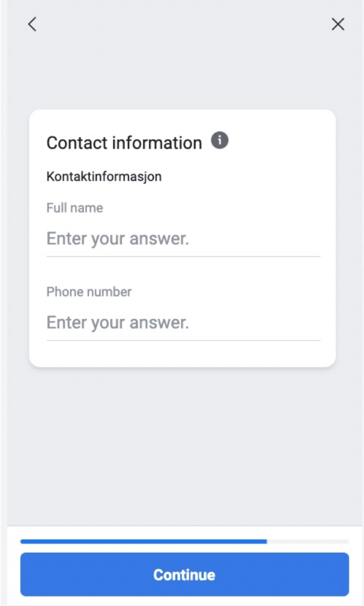Click the Contact information heading
This screenshot has height=606, width=364.
(124, 143)
